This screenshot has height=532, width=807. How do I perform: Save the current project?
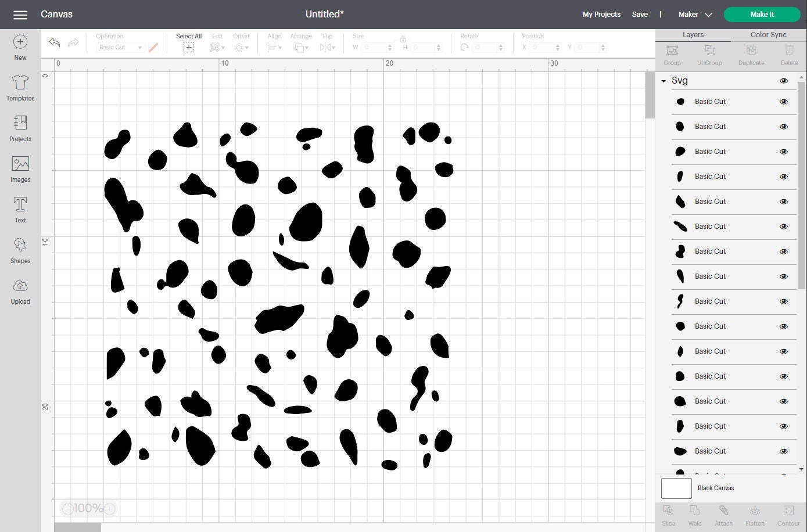tap(640, 14)
